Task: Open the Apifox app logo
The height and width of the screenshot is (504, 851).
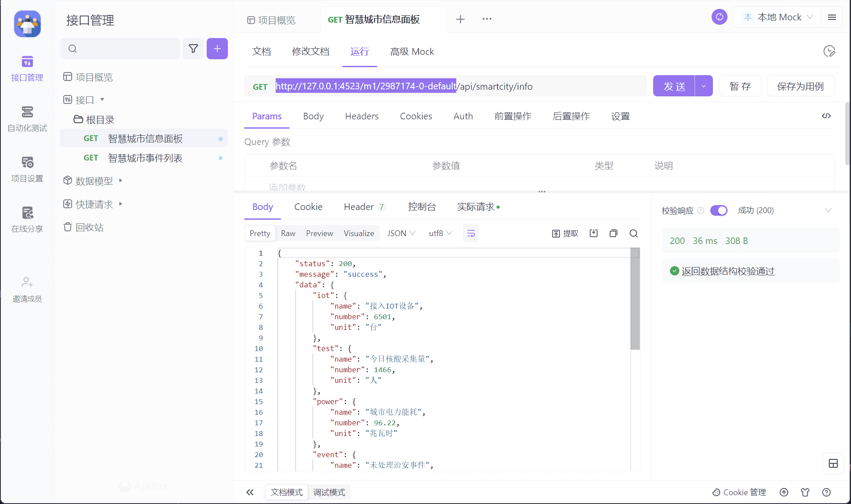Action: [x=27, y=24]
